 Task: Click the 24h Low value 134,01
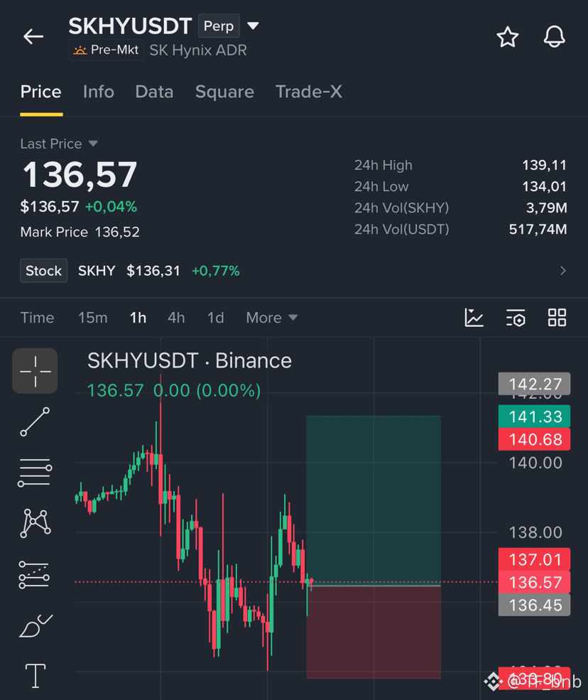pos(544,187)
